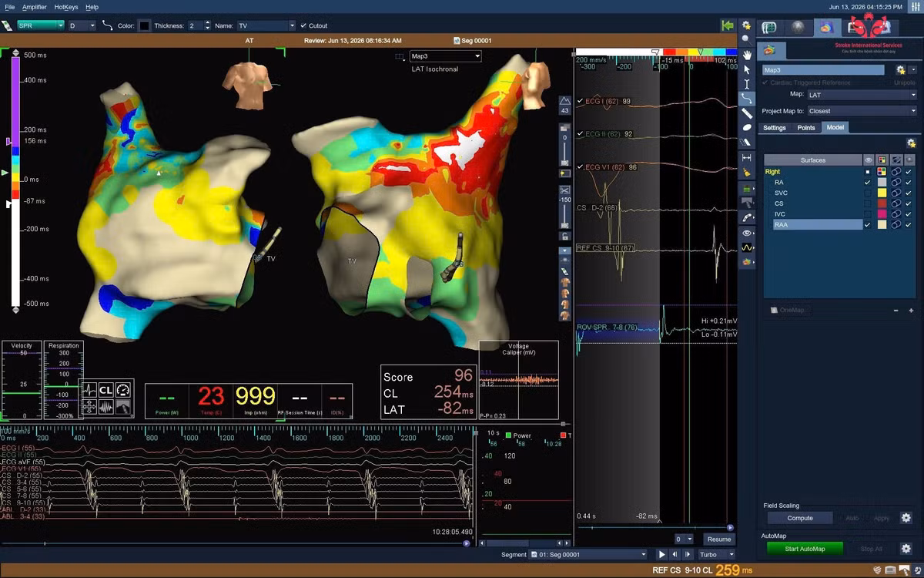Open the black Color swatch
Viewport: 924px width, 578px height.
click(144, 25)
